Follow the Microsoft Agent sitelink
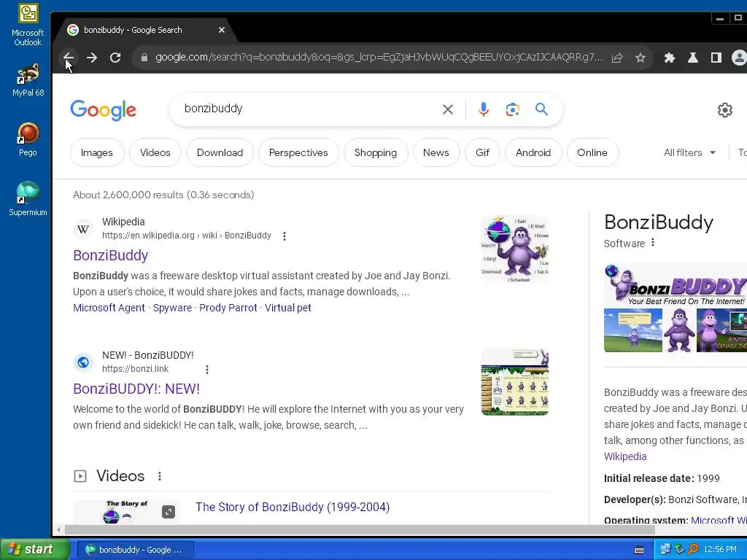Screen dimensions: 747x560 (x=109, y=308)
